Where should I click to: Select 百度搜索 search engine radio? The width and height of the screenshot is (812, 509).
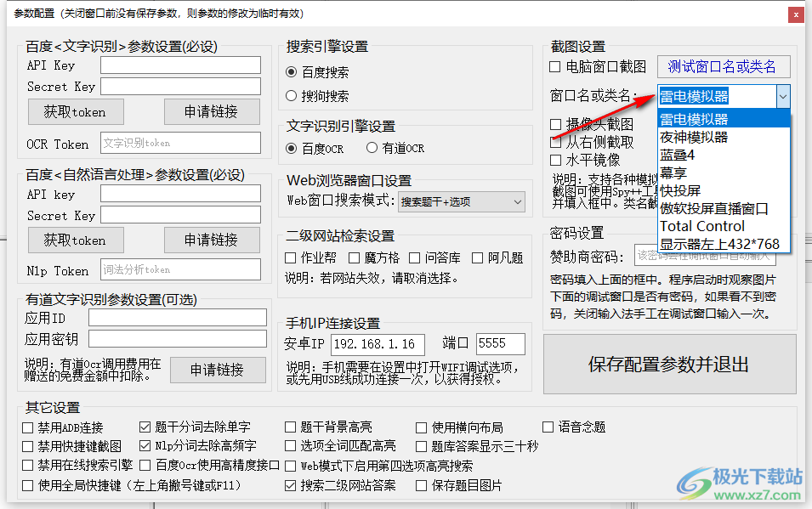(292, 72)
